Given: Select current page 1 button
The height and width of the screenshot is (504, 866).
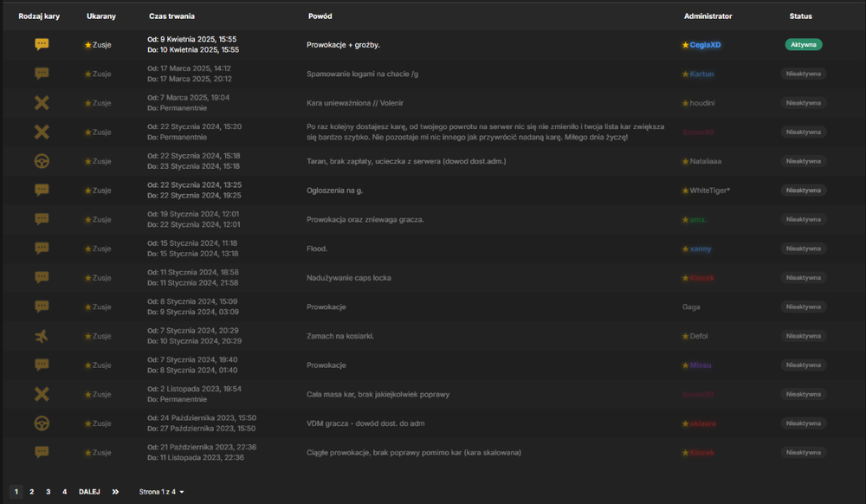Looking at the screenshot, I should 16,492.
